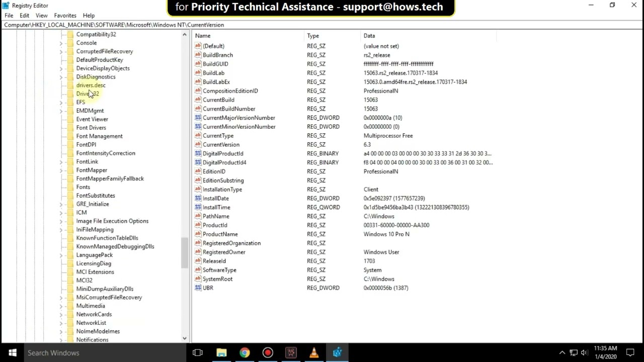The width and height of the screenshot is (644, 362).
Task: Click the tree pane vertical scrollbar thumb
Action: tap(185, 252)
